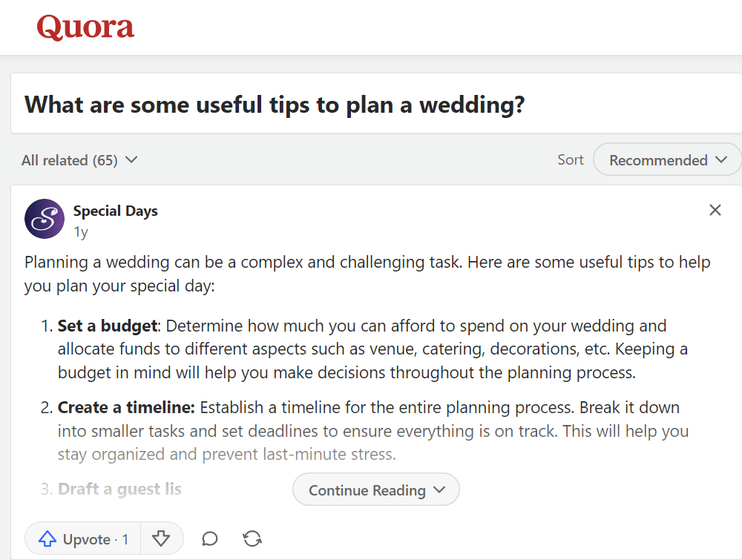Screen dimensions: 742x560
Task: Open the Quora logo to go home
Action: pyautogui.click(x=85, y=27)
